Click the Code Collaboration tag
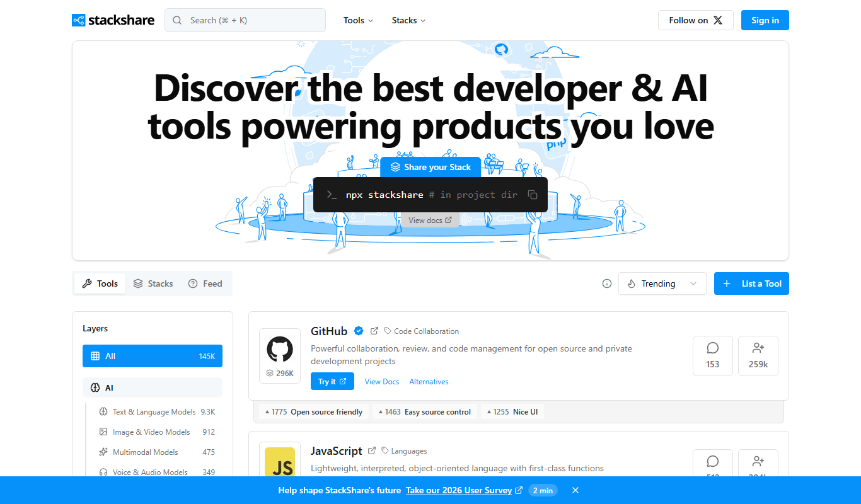The image size is (861, 504). (x=422, y=331)
